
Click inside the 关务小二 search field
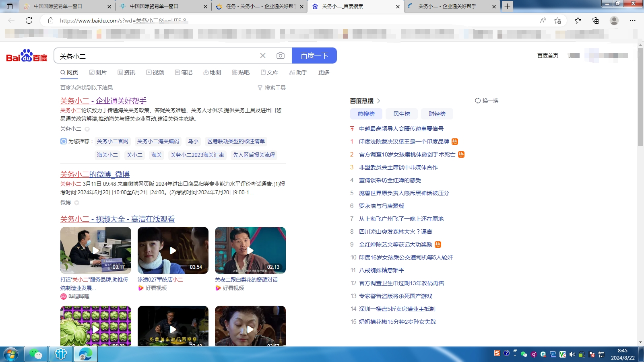point(157,56)
